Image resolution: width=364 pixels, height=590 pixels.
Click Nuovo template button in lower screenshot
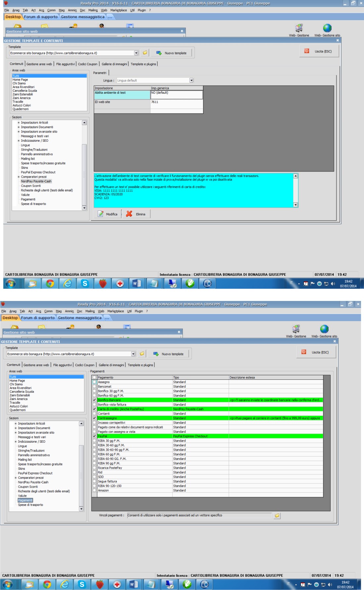pyautogui.click(x=168, y=354)
